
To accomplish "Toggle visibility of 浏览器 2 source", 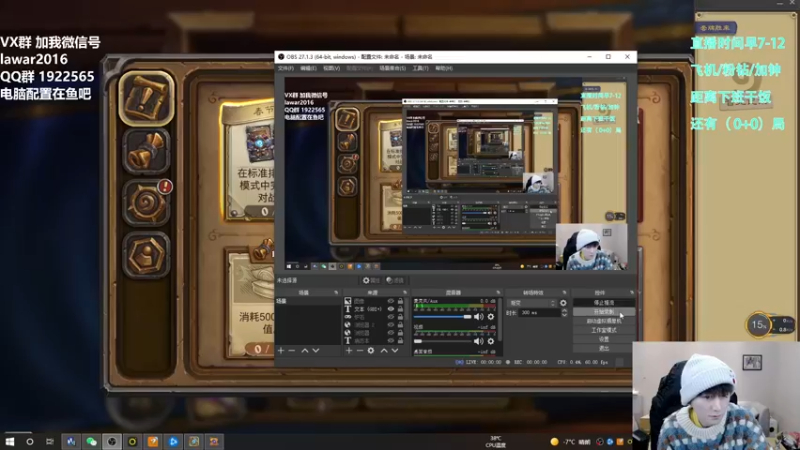I will pos(391,324).
